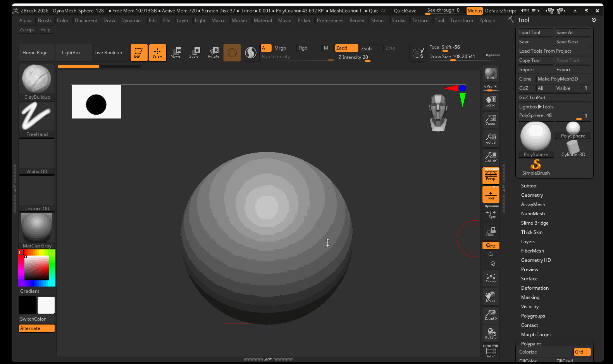Toggle the Floor grid display
This screenshot has height=364, width=613.
[x=491, y=194]
